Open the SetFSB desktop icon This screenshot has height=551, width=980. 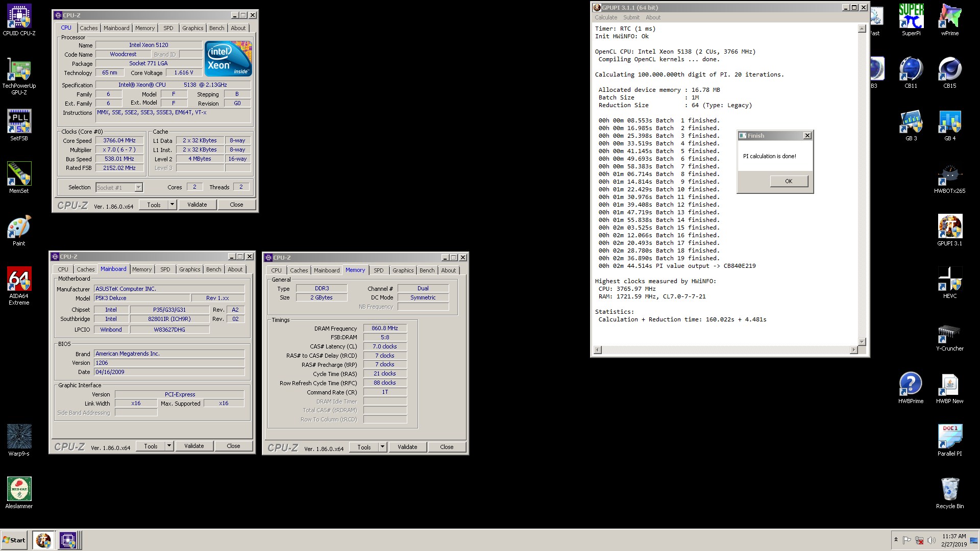pyautogui.click(x=19, y=125)
